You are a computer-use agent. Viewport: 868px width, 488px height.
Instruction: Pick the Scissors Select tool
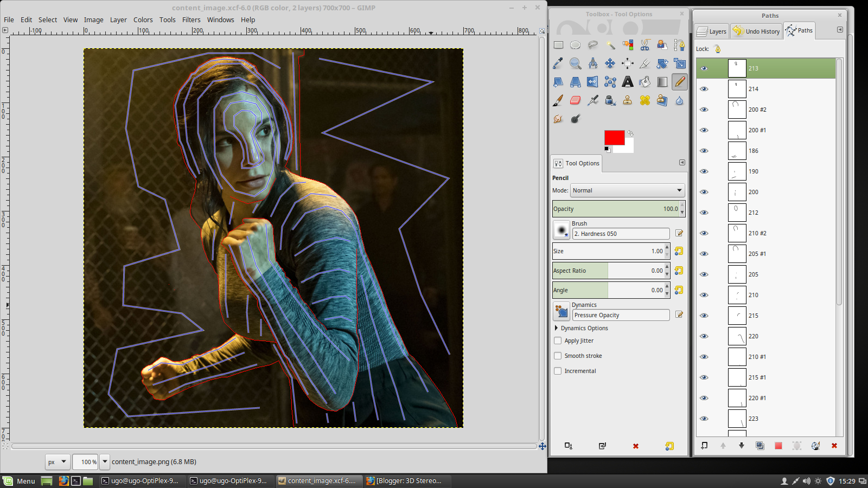tap(645, 45)
